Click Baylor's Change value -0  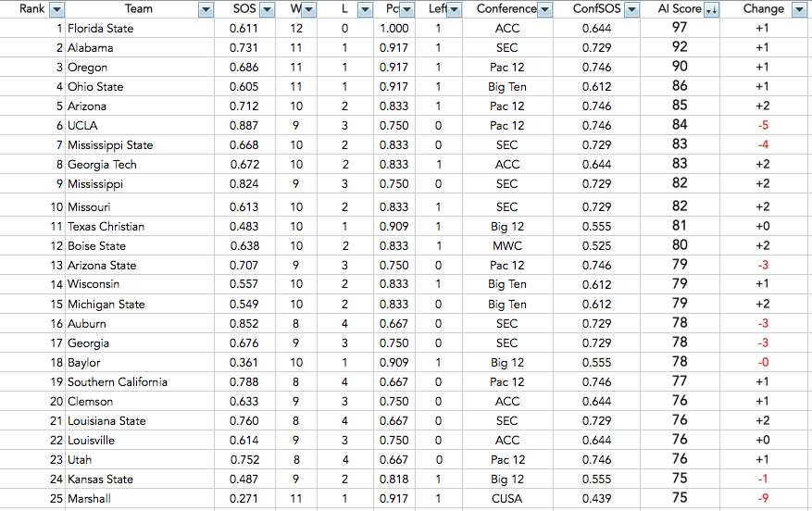click(x=763, y=362)
